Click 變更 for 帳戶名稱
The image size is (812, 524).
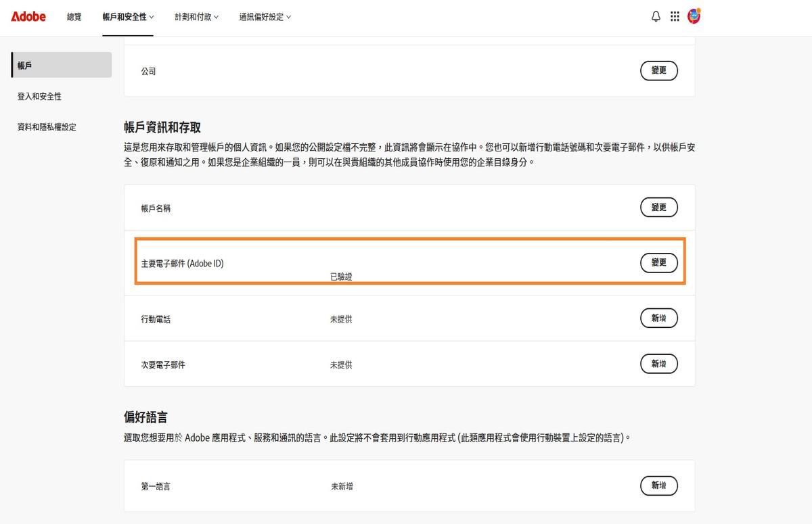[658, 208]
